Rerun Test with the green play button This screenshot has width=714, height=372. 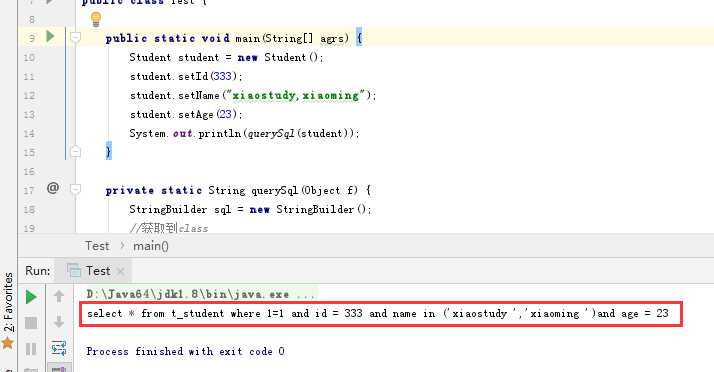31,297
